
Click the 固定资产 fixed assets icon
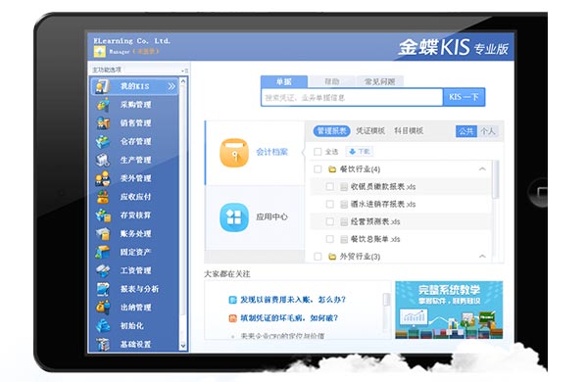(103, 252)
